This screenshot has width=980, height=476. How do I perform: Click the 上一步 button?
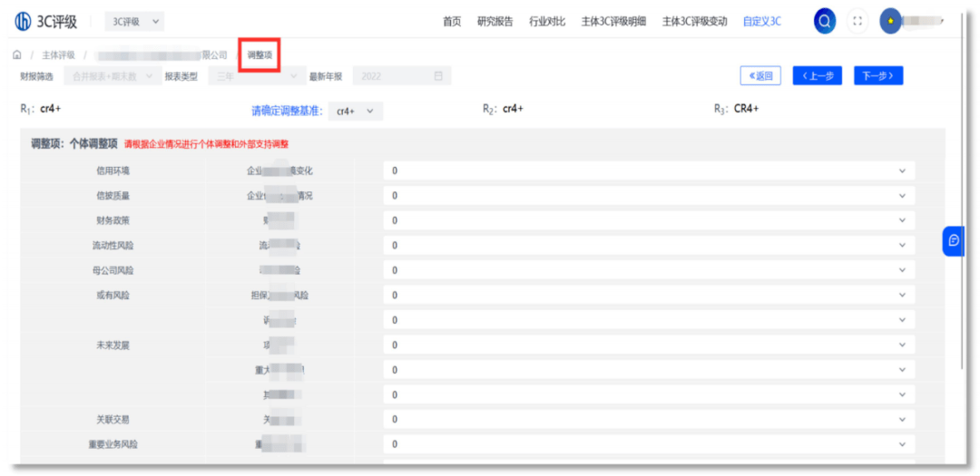click(x=818, y=76)
